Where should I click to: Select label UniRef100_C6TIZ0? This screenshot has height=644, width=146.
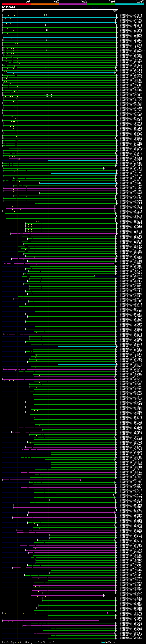tap(131, 65)
